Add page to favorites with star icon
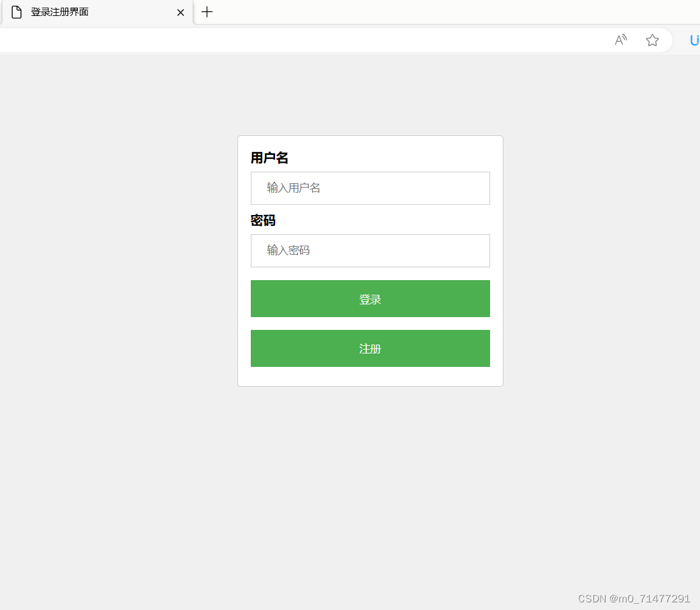700x610 pixels. [x=652, y=40]
